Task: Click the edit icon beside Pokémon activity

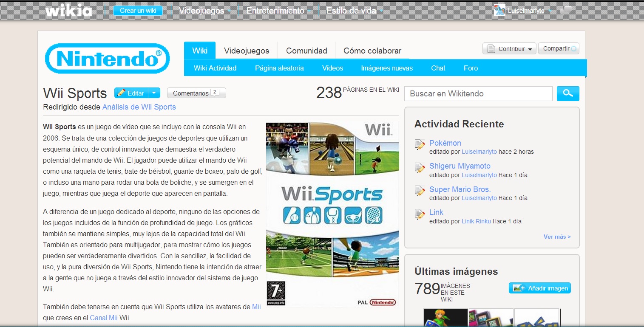Action: tap(420, 145)
